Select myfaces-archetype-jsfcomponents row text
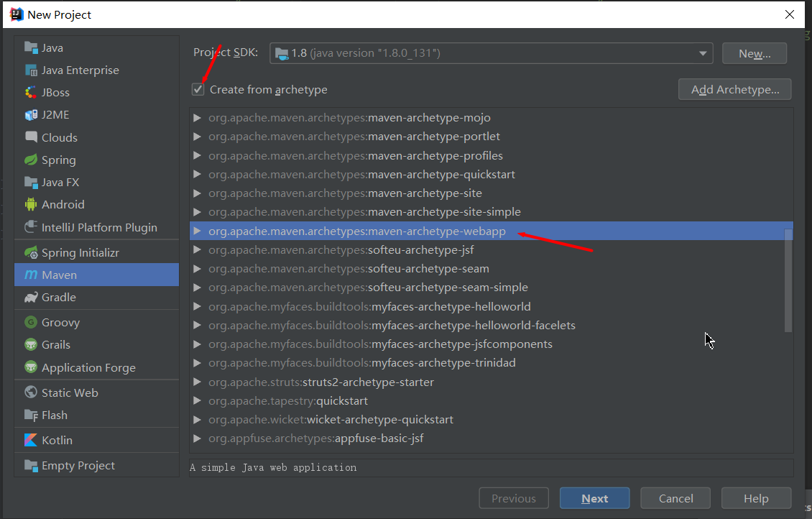The image size is (812, 519). (380, 344)
